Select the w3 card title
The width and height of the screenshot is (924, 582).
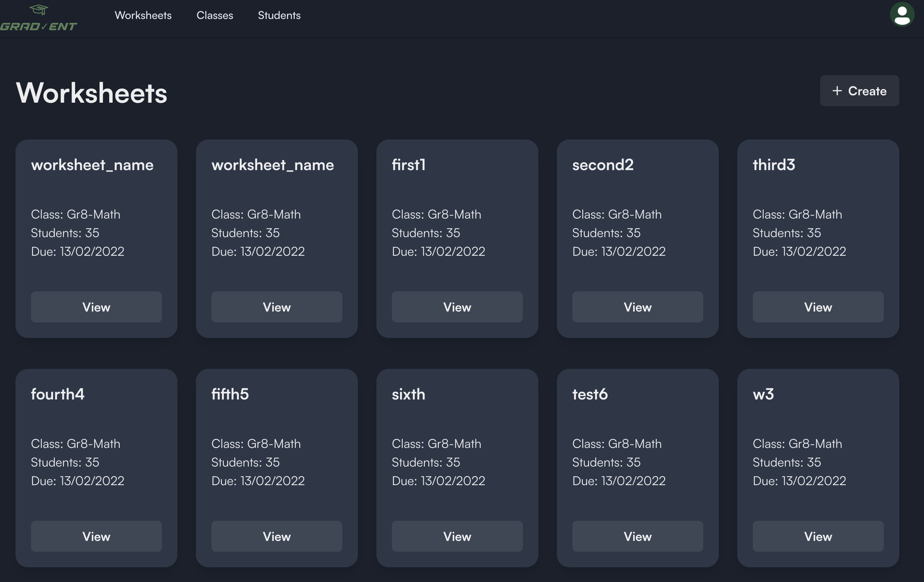click(x=763, y=394)
